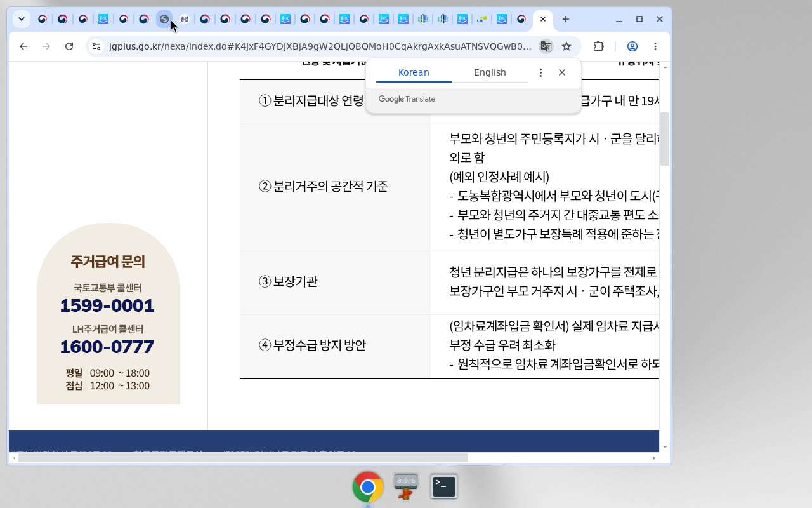Screen dimensions: 812x508
Task: Switch to the green LH favicon tab
Action: tap(481, 19)
